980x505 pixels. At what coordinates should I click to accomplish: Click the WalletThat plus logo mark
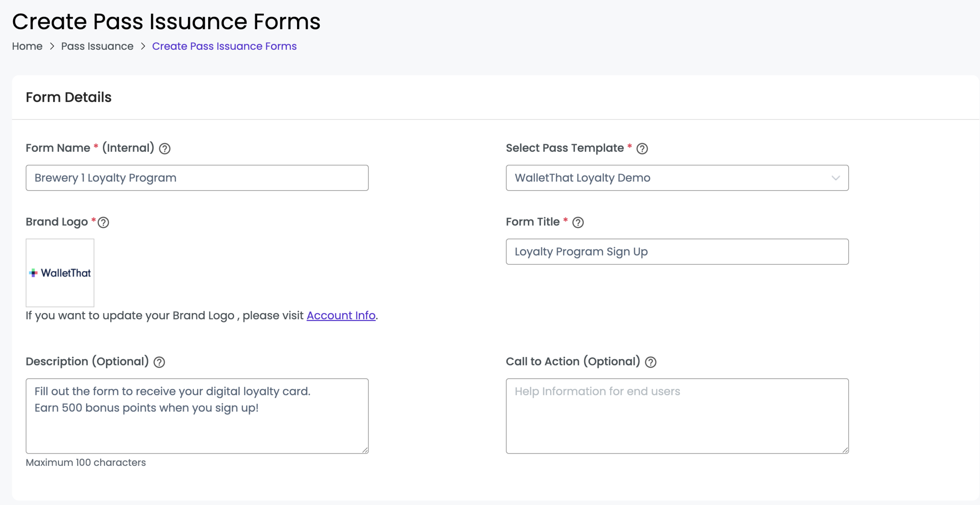34,273
